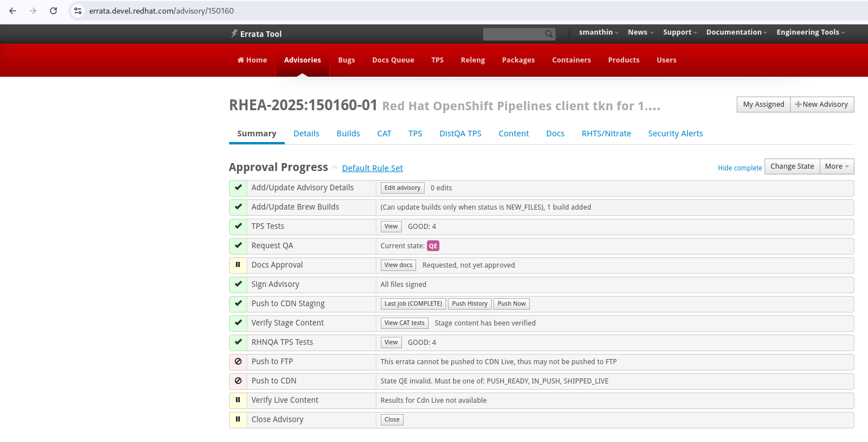The image size is (868, 442).
Task: Click the blocked icon beside Push to CDN
Action: (238, 381)
